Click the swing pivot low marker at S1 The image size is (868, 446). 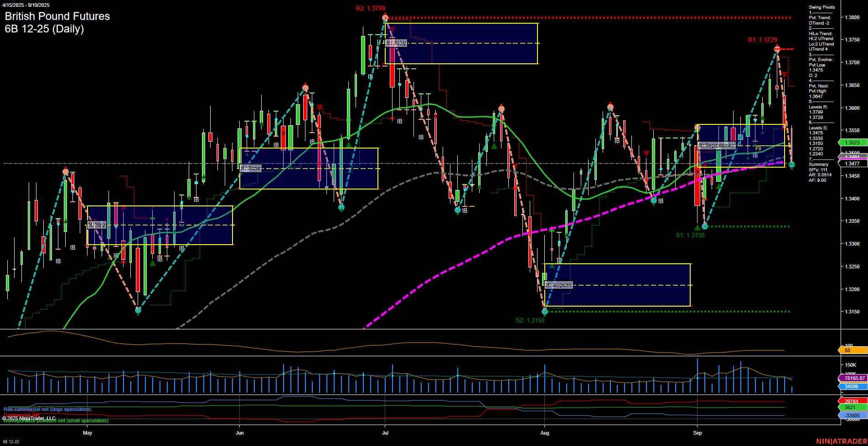pyautogui.click(x=705, y=226)
